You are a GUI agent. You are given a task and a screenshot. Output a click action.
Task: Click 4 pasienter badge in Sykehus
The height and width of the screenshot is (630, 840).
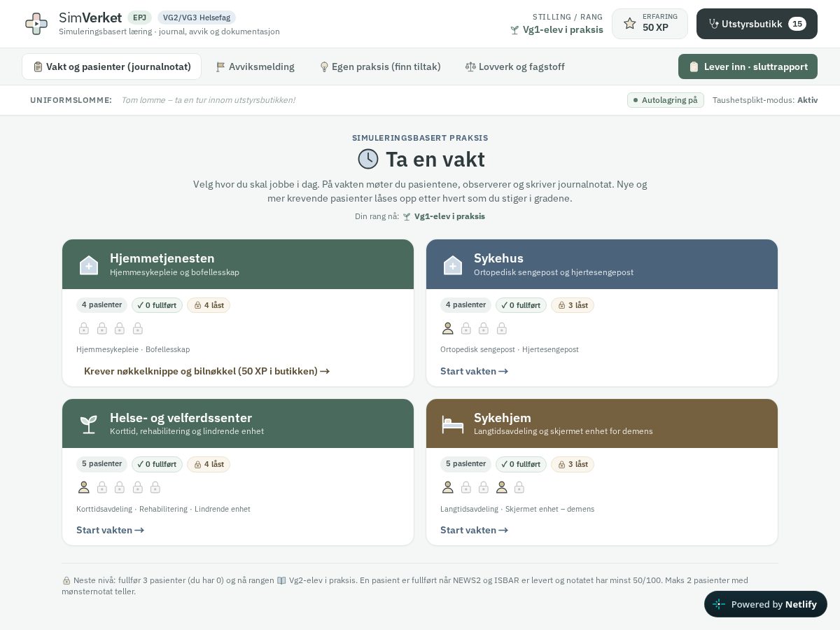[x=465, y=305]
